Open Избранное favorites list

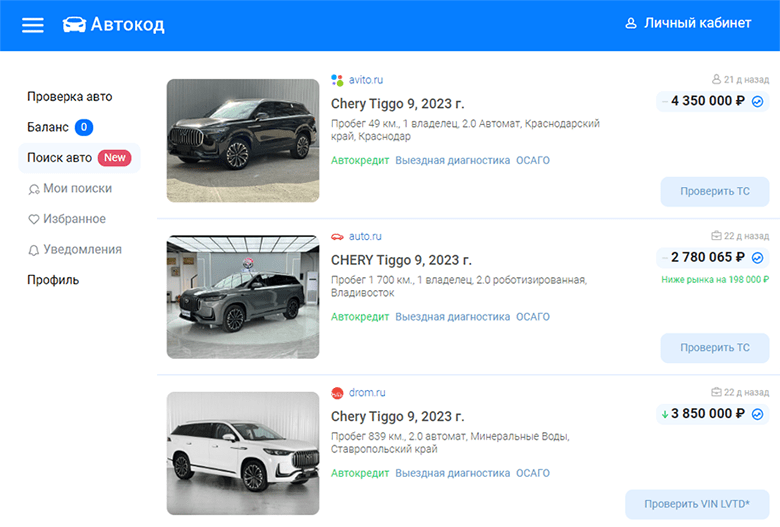[74, 219]
